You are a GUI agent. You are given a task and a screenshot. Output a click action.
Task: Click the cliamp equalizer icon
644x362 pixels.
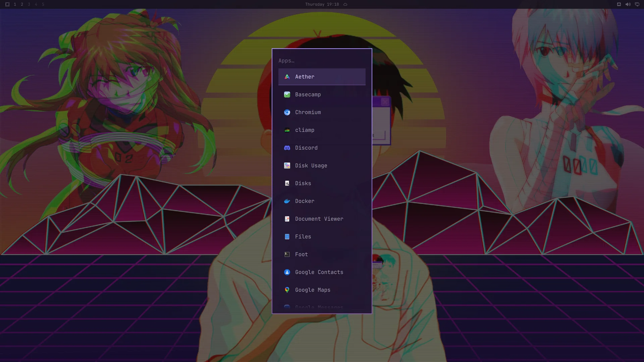tap(287, 130)
